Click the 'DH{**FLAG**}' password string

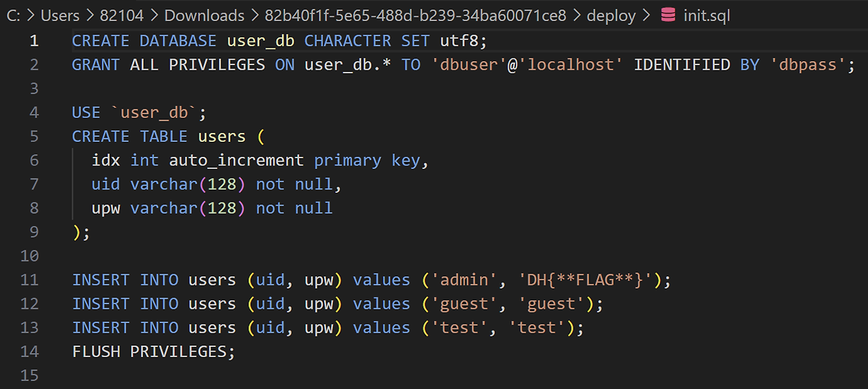click(585, 280)
